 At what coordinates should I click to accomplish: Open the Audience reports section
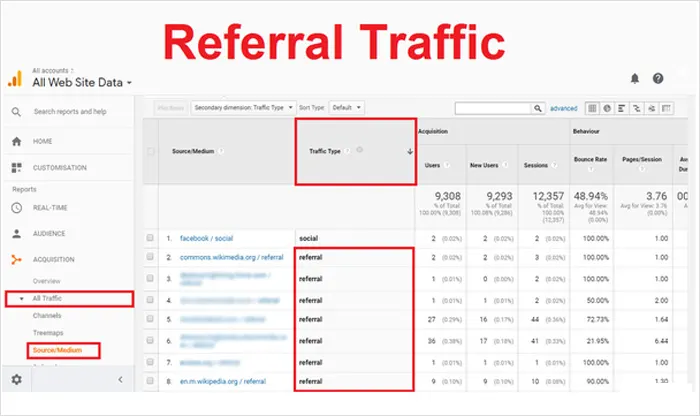point(49,233)
